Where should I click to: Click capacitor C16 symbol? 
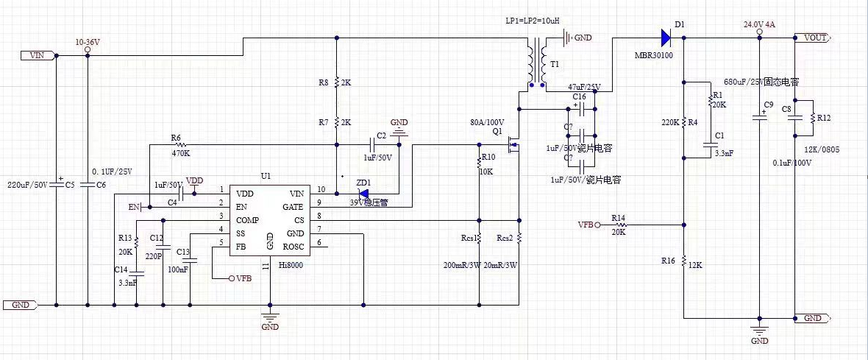(582, 110)
